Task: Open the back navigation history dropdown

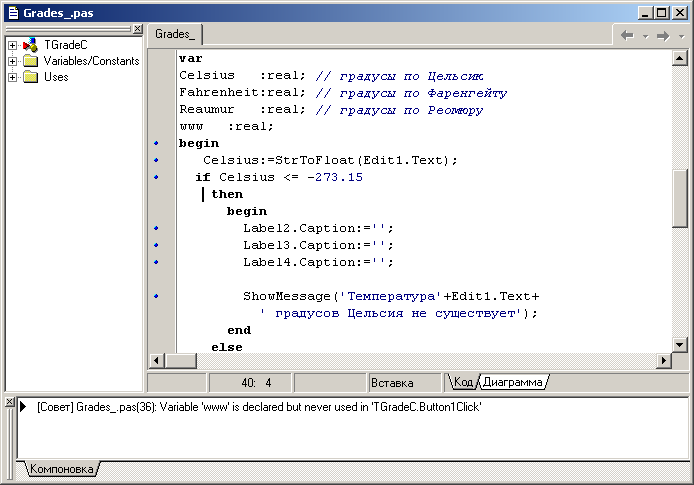Action: click(644, 35)
